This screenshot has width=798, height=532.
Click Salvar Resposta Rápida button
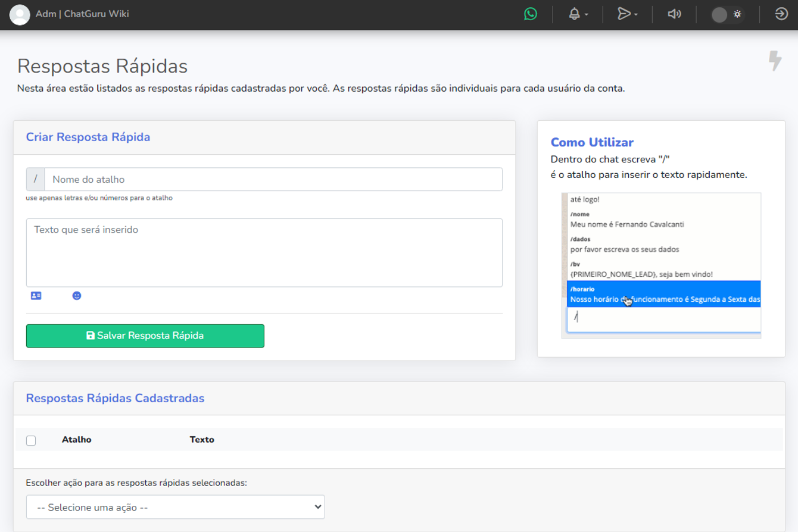click(145, 336)
